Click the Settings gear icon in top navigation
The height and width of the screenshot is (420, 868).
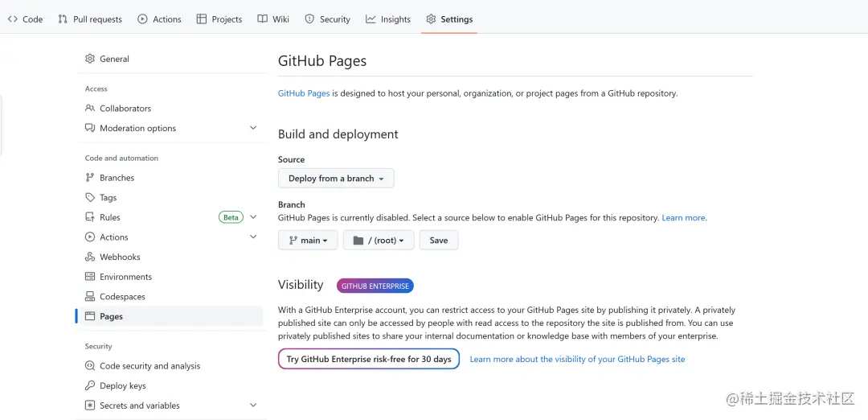431,19
